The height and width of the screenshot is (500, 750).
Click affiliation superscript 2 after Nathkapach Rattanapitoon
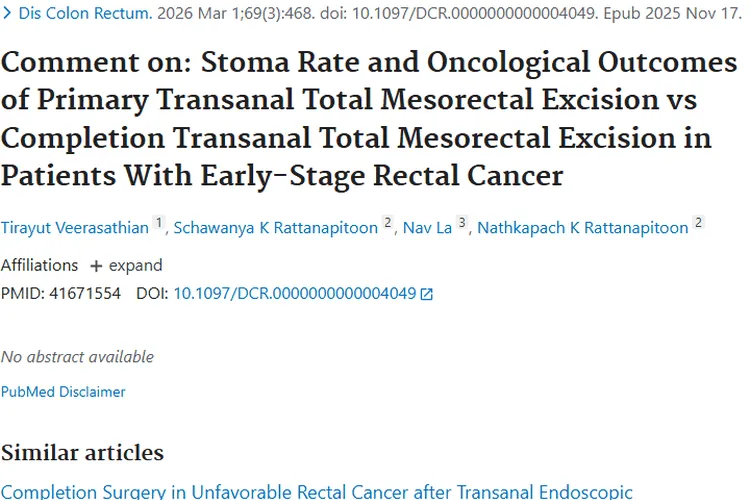pyautogui.click(x=698, y=224)
